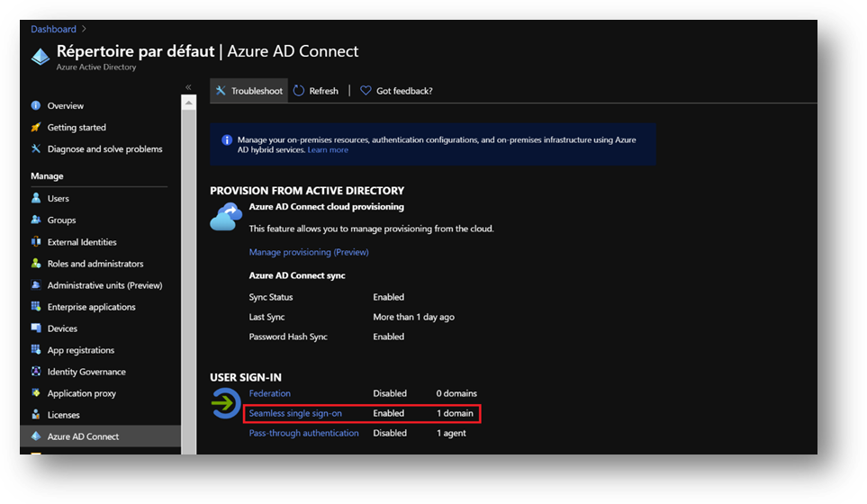Screen dimensions: 867x504
Task: Click the Azure AD Connect diamond icon in sidebar
Action: pos(36,436)
